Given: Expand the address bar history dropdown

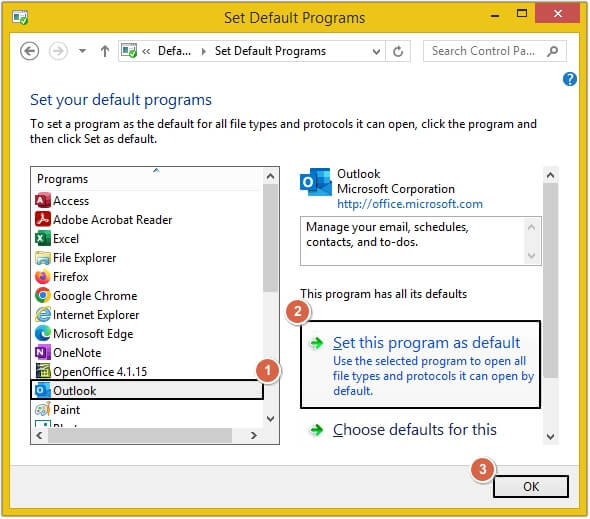Looking at the screenshot, I should (x=376, y=52).
